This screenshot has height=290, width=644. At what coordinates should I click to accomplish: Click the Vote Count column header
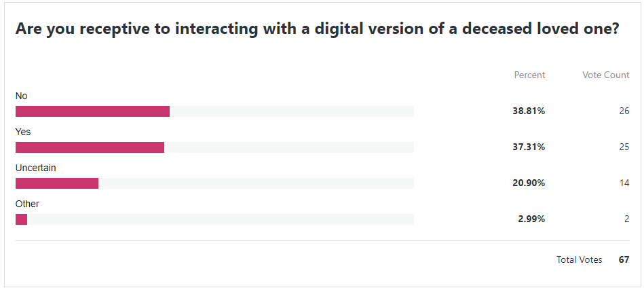point(605,75)
